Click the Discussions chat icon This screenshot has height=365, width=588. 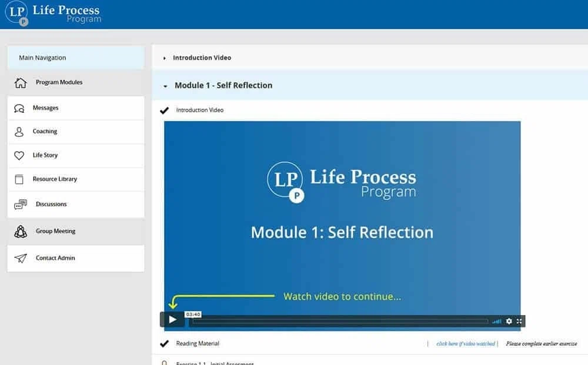coord(20,205)
